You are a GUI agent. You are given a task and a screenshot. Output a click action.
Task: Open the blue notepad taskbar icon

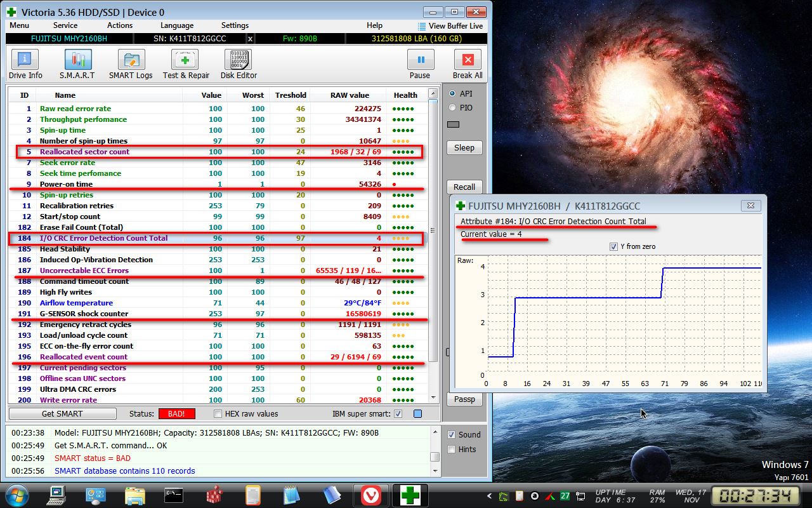click(x=291, y=495)
